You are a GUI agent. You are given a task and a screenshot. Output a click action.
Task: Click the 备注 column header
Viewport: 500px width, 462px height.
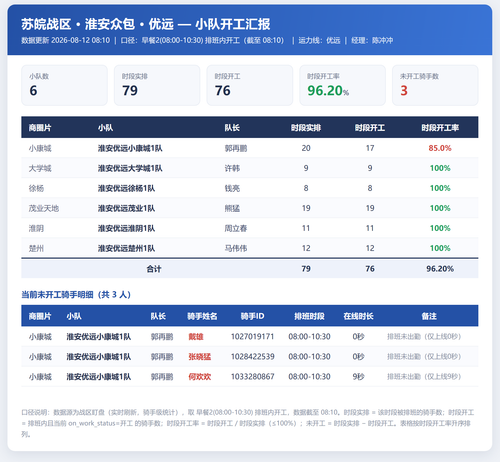point(429,316)
